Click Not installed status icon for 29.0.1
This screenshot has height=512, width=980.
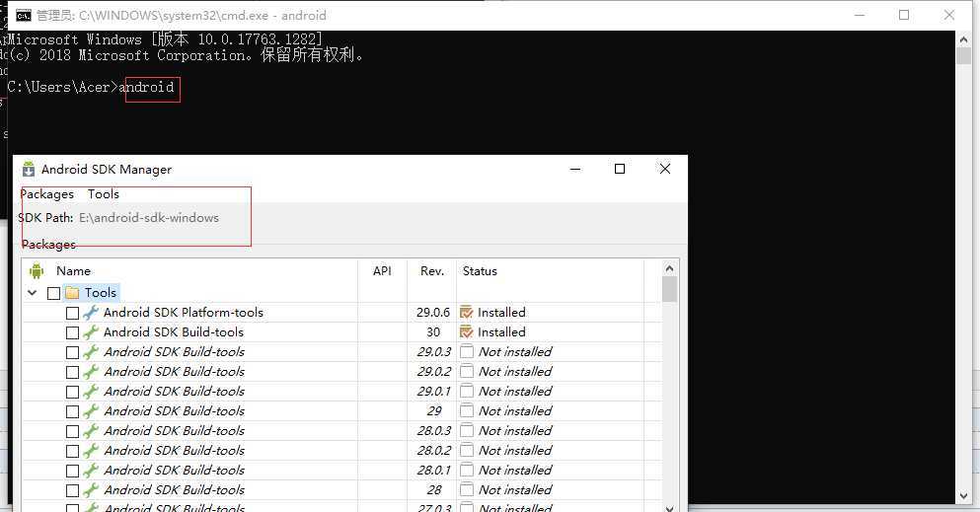[466, 392]
